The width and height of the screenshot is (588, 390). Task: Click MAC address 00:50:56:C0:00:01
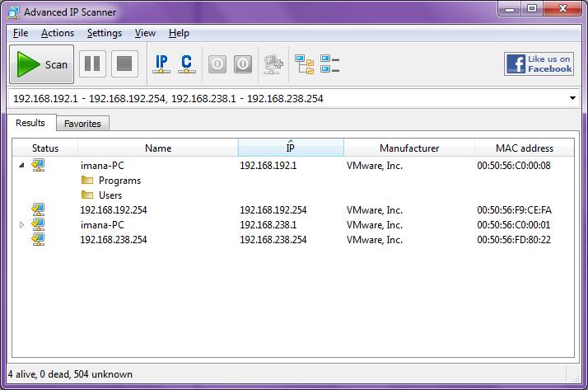point(514,225)
